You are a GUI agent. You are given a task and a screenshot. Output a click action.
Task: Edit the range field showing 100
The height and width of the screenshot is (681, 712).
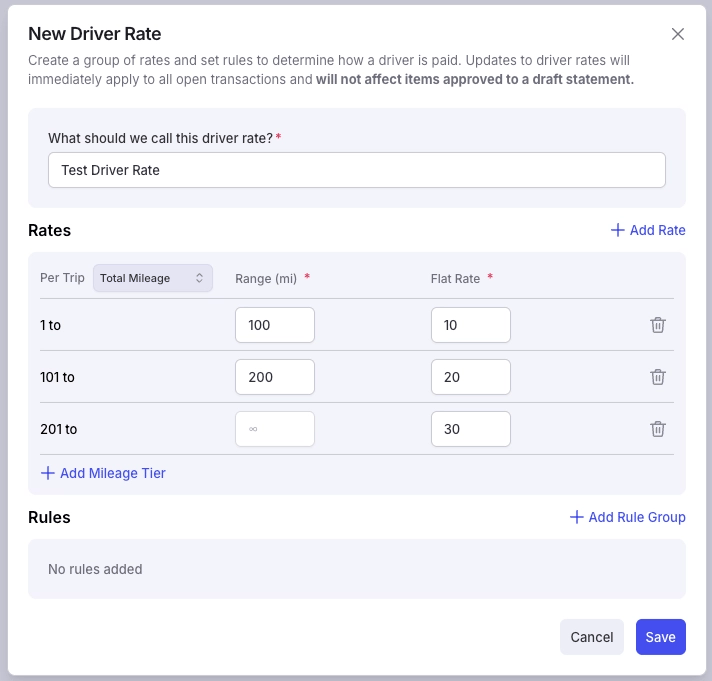pos(275,325)
